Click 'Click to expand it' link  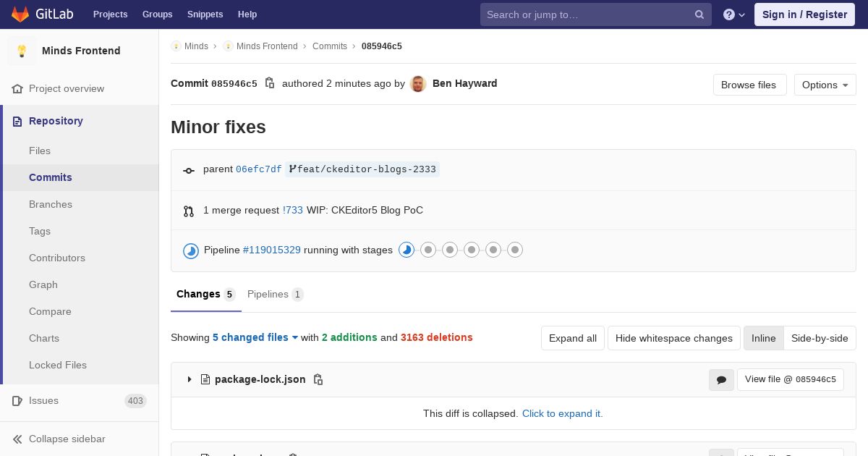point(562,413)
